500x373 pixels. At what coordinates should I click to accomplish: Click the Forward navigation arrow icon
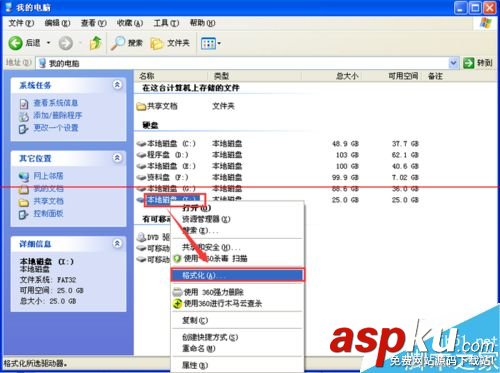pos(66,43)
